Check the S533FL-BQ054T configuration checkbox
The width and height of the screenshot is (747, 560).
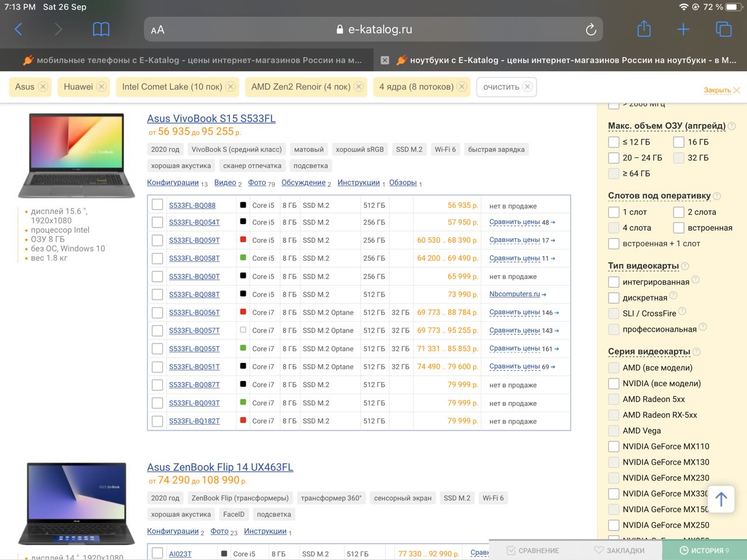pos(158,222)
